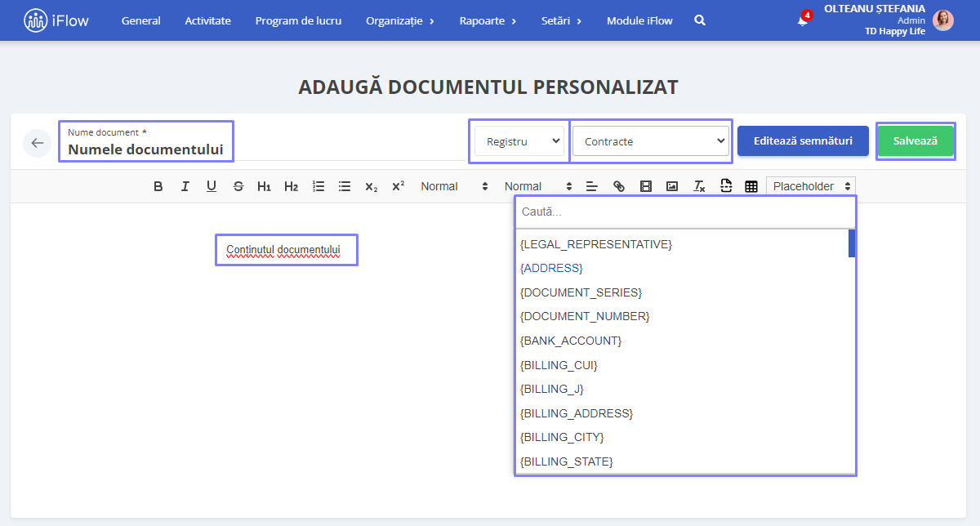The width and height of the screenshot is (980, 526).
Task: Open the Placeholder dropdown in the toolbar
Action: click(x=811, y=186)
